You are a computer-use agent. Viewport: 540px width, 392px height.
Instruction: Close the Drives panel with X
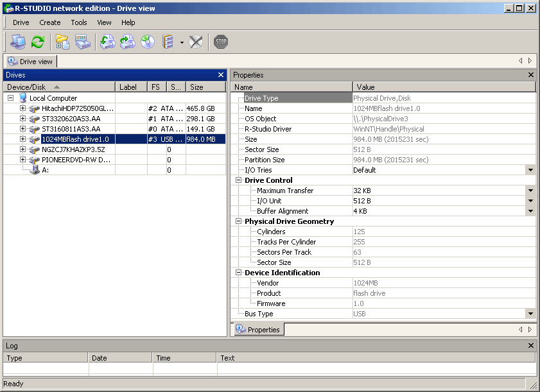tap(221, 74)
